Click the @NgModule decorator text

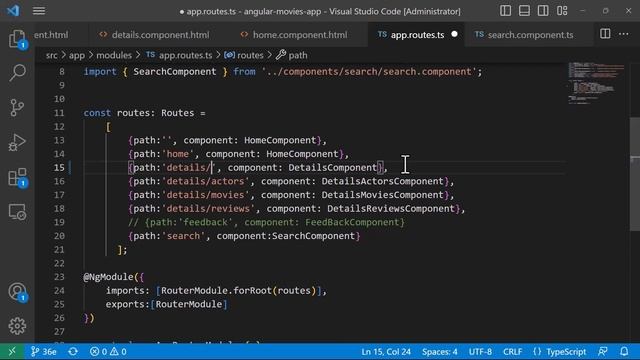[x=109, y=277]
